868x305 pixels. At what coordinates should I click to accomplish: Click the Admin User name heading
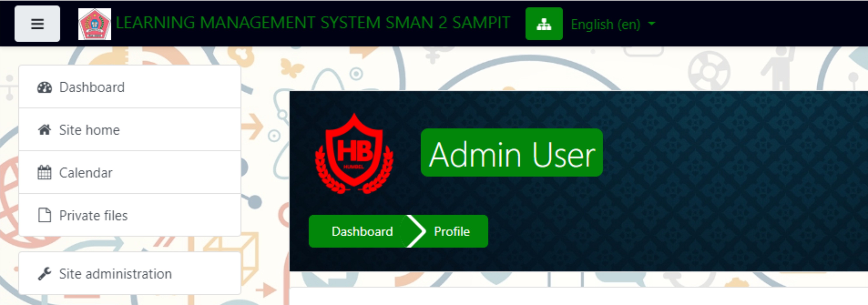tap(512, 154)
